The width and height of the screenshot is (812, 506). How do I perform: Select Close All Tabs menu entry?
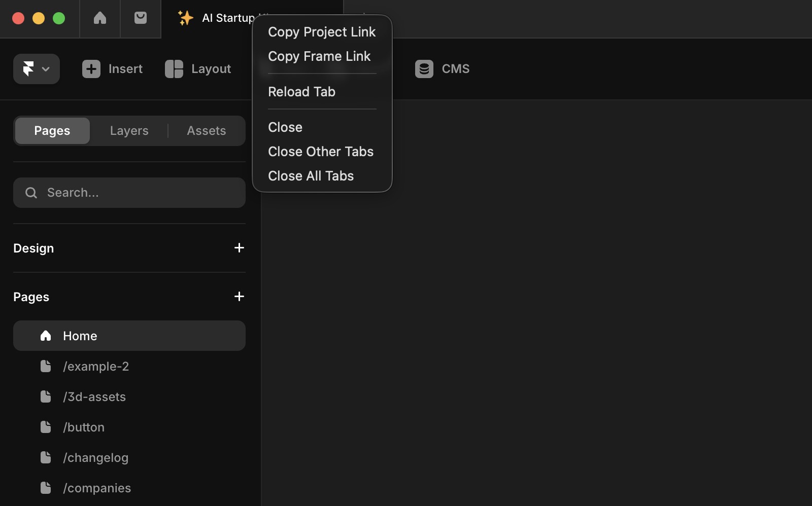point(322,176)
